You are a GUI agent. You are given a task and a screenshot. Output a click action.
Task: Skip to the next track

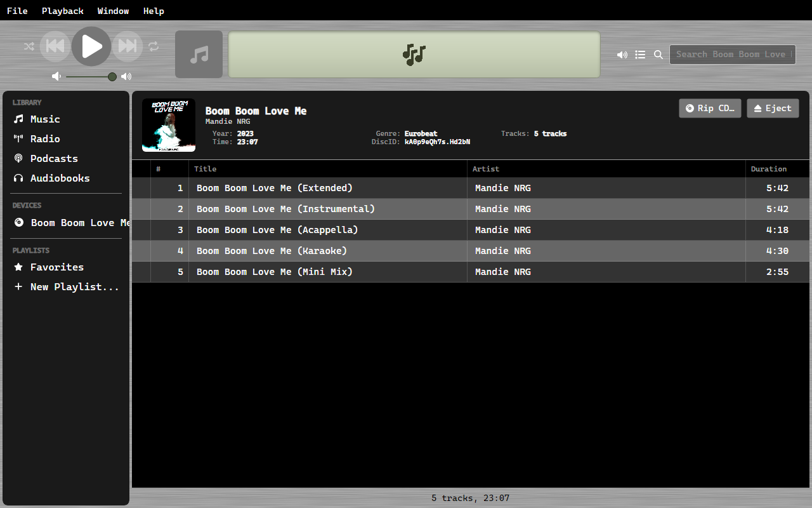[x=128, y=46]
